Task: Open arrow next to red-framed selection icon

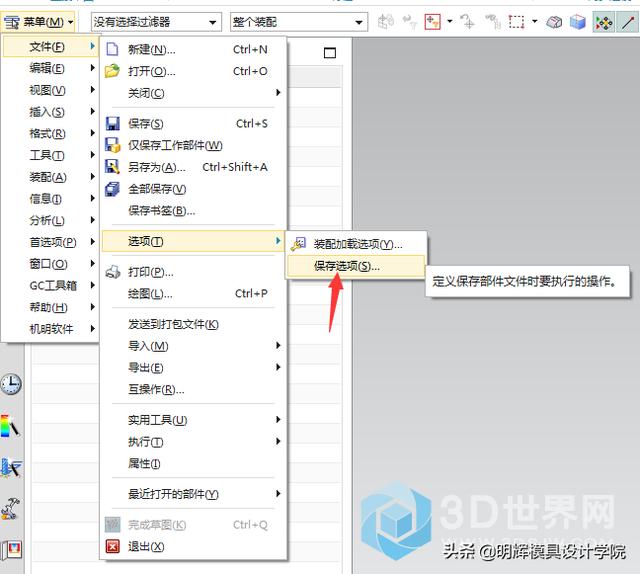Action: click(449, 21)
